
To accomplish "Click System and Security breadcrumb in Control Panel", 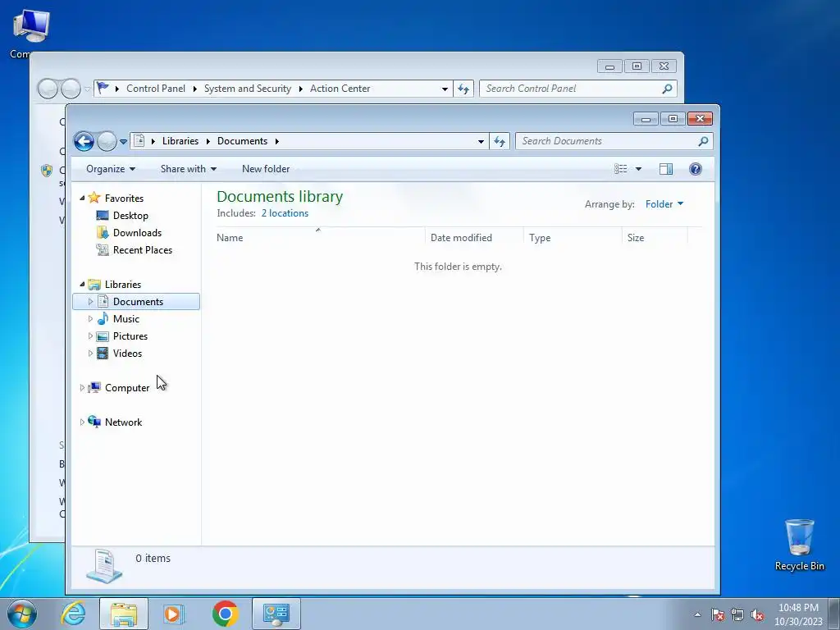I will pos(248,89).
